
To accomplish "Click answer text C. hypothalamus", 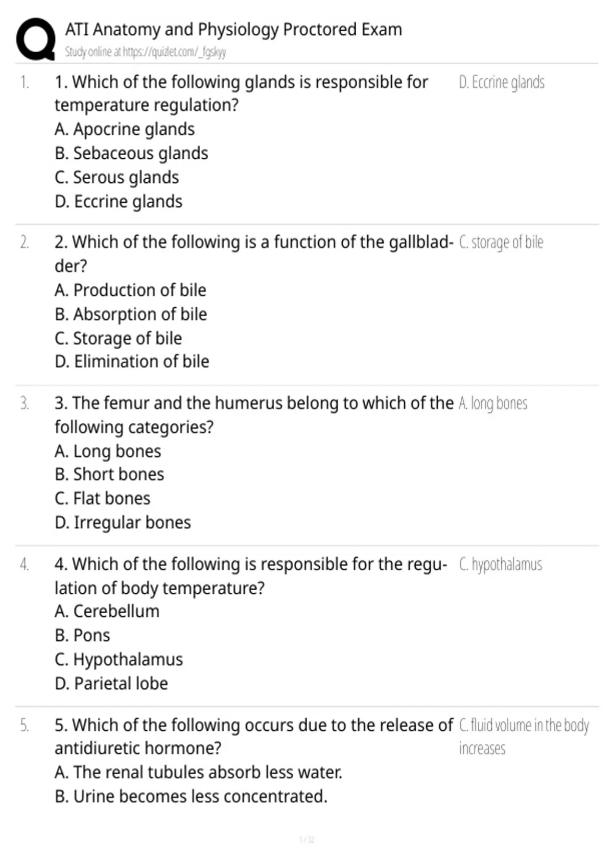I will (501, 565).
